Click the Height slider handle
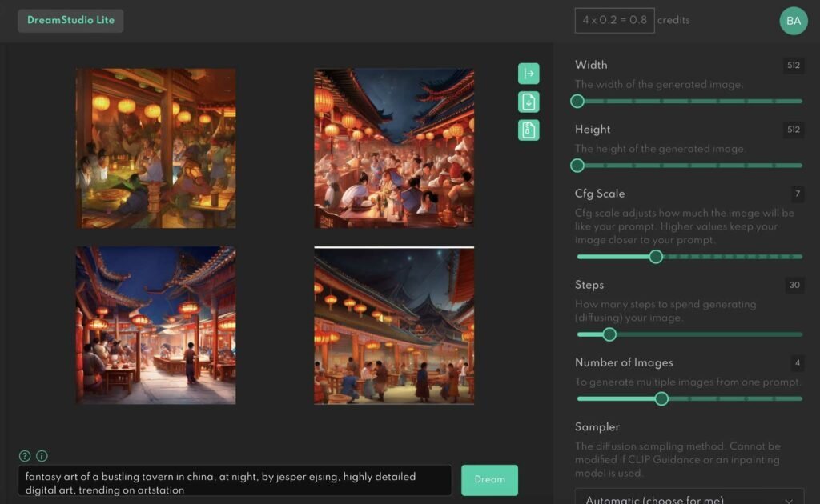The image size is (820, 504). pos(577,166)
